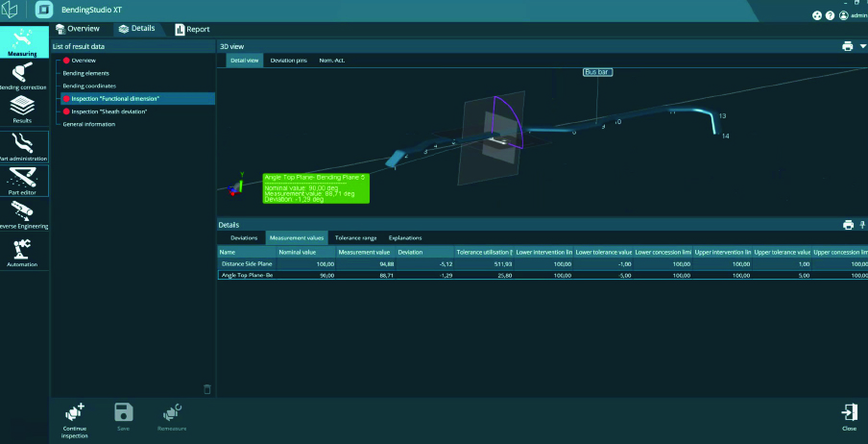Open the help question mark icon

click(x=830, y=15)
